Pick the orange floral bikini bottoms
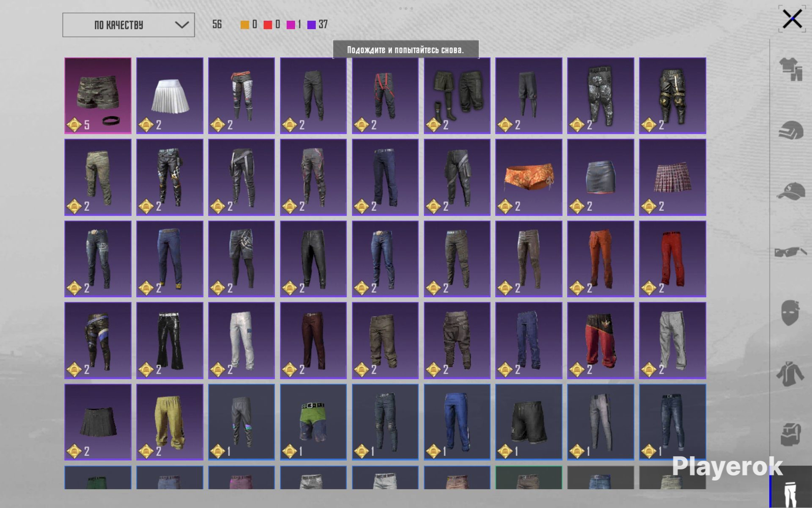 point(529,177)
